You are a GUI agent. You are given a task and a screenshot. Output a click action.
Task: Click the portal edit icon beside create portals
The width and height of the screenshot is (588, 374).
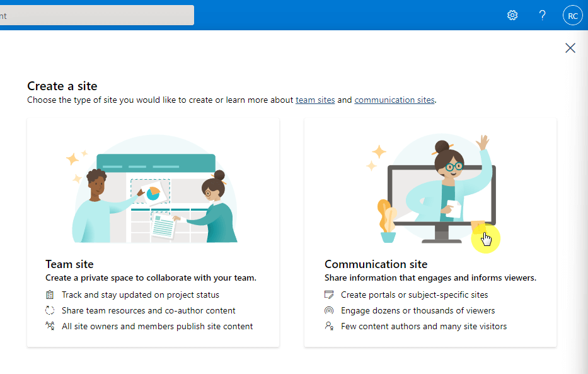click(329, 295)
